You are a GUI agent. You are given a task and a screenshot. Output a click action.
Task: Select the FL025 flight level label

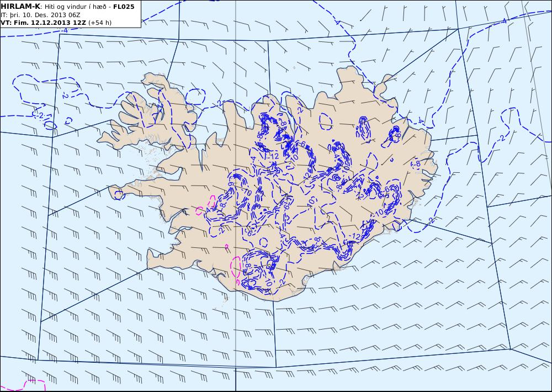click(x=124, y=7)
